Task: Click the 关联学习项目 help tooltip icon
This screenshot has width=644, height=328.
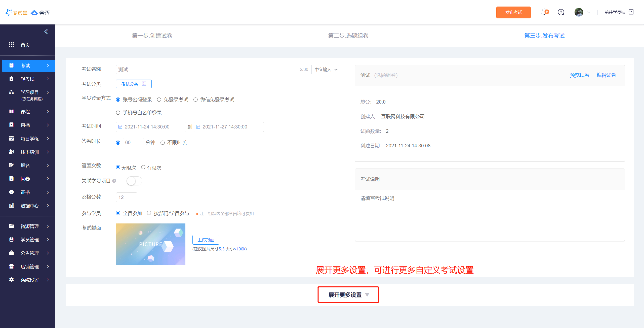Action: pos(114,181)
